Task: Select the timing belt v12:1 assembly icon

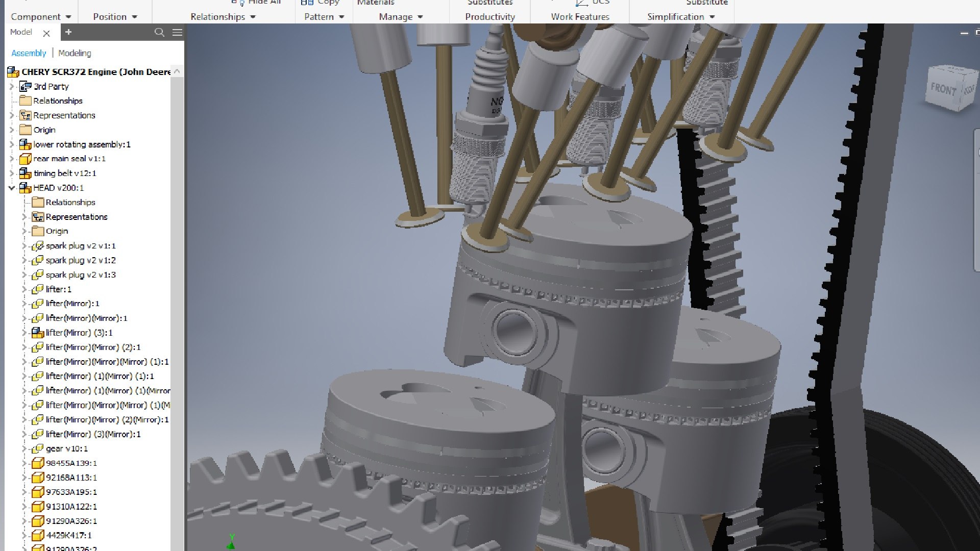Action: pyautogui.click(x=25, y=173)
